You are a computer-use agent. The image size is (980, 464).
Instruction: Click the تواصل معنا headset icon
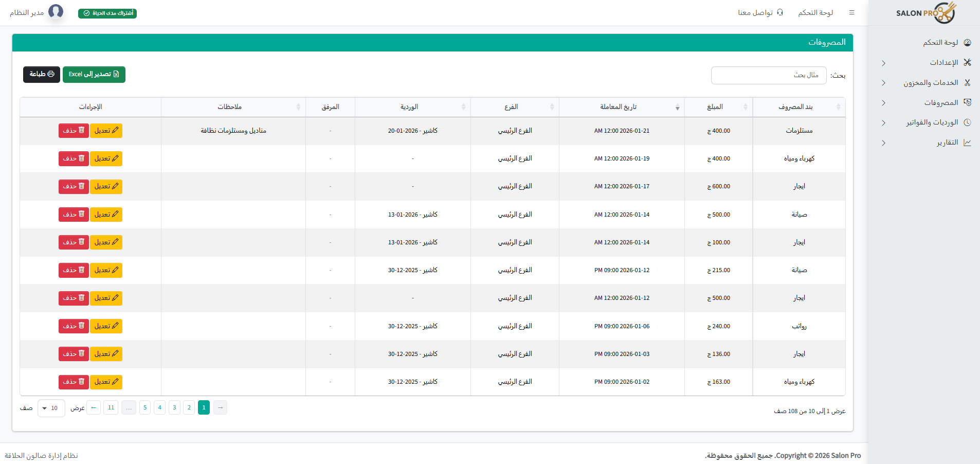point(781,12)
